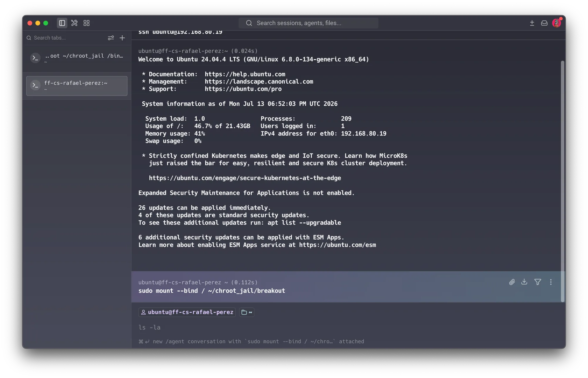Click terminal icon of chroot_jail tab

[35, 58]
